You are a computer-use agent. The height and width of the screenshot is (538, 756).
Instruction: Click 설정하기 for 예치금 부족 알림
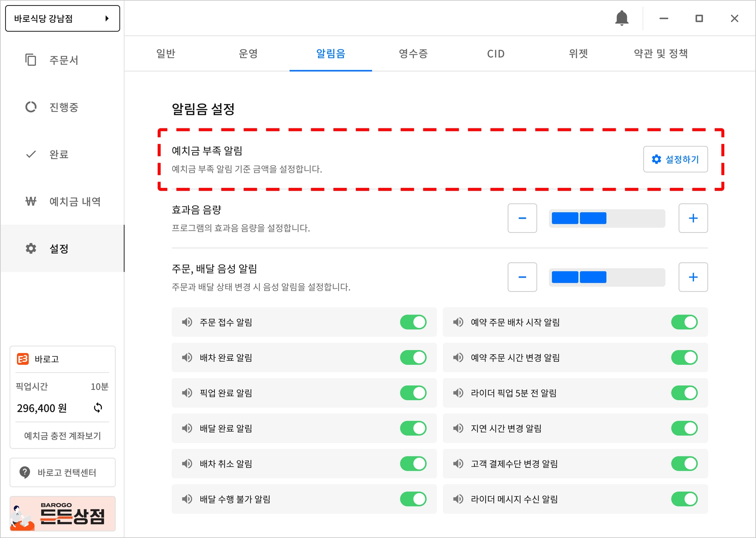coord(675,159)
